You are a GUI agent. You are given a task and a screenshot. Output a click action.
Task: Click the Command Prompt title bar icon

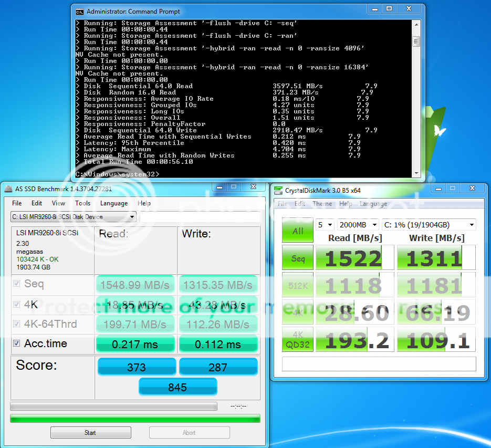pos(79,12)
